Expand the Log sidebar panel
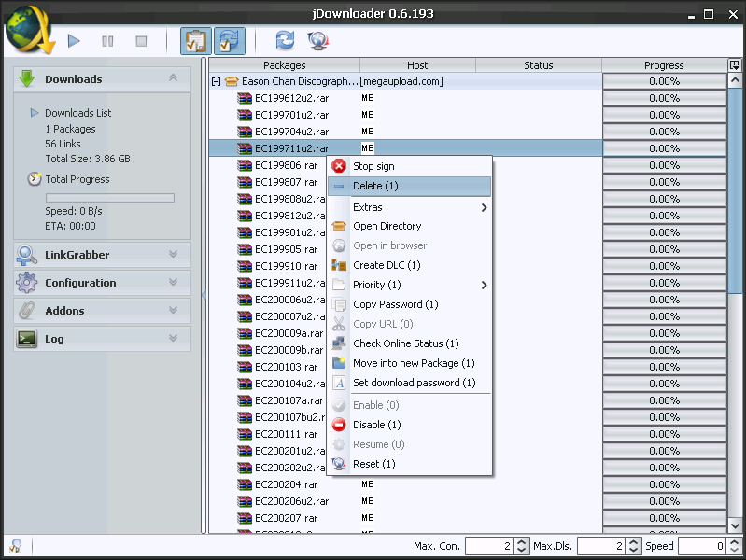 click(173, 338)
